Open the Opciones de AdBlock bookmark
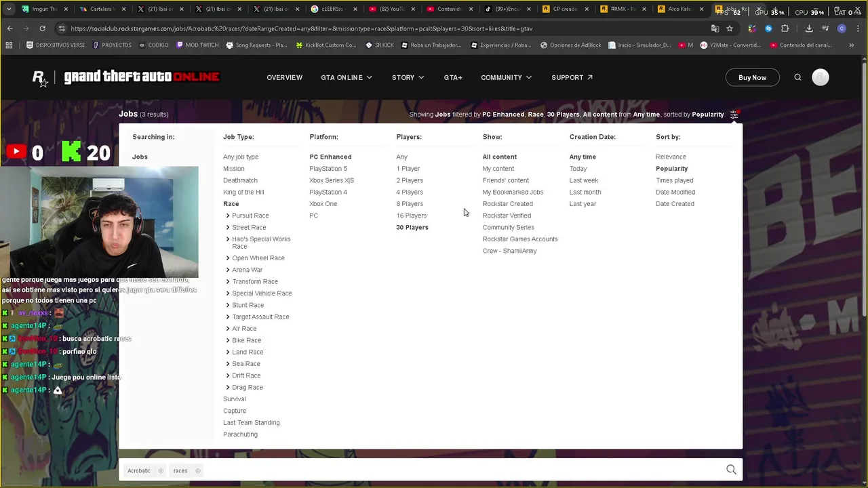Screen dimensions: 868x488 [x=570, y=45]
